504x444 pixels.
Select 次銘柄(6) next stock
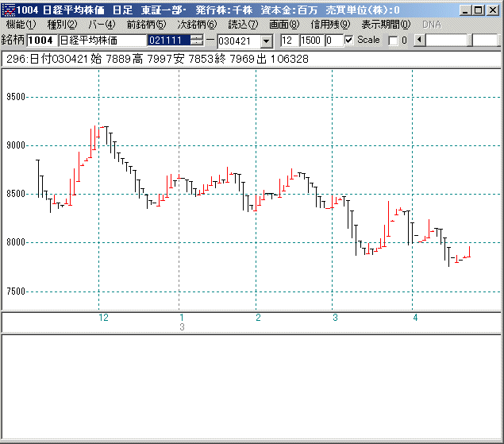[x=197, y=25]
